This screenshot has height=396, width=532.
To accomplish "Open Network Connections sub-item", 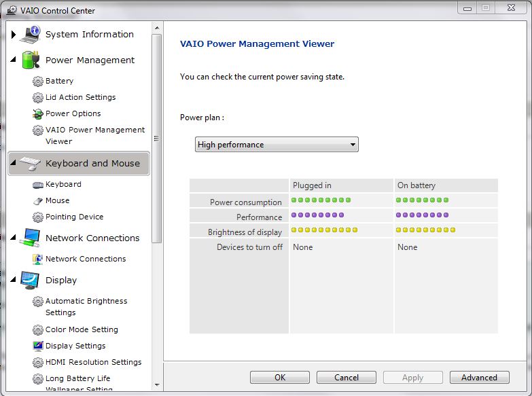I will [x=86, y=259].
